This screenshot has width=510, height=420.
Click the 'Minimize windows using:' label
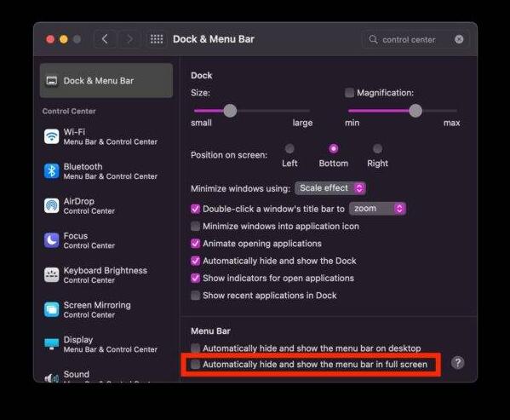(x=240, y=188)
